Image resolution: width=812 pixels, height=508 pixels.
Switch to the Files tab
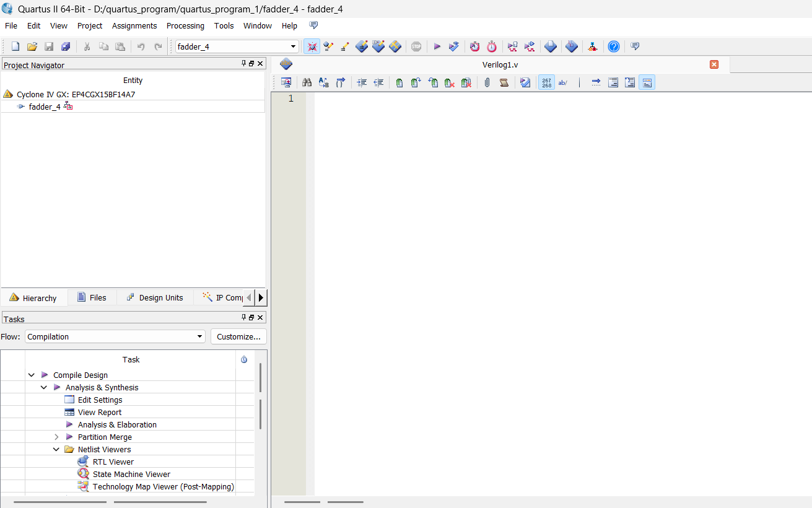pyautogui.click(x=92, y=297)
